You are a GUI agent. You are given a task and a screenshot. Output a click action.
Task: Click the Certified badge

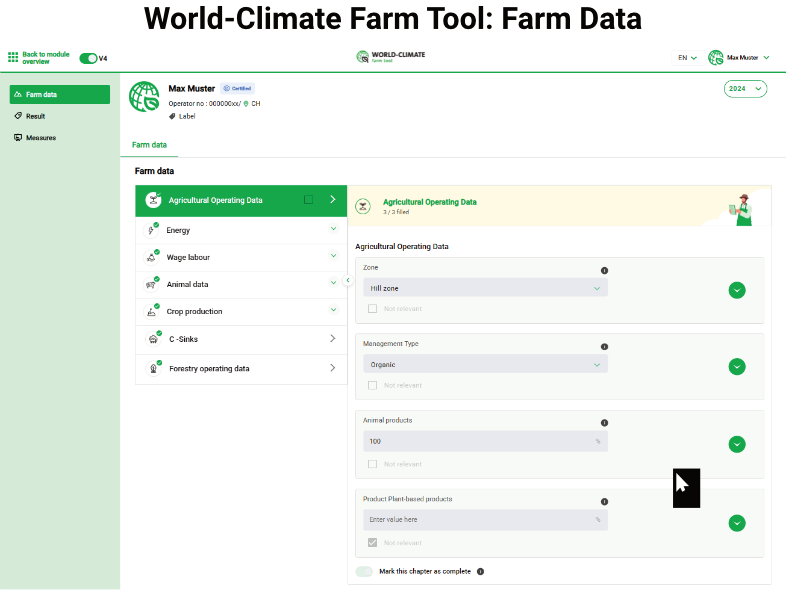point(237,88)
